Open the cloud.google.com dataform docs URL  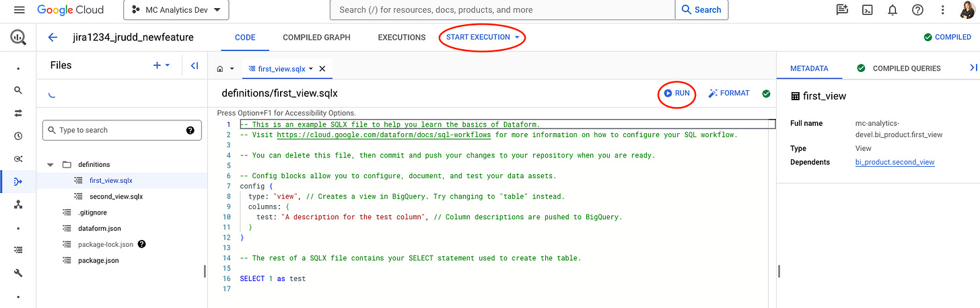pyautogui.click(x=384, y=134)
